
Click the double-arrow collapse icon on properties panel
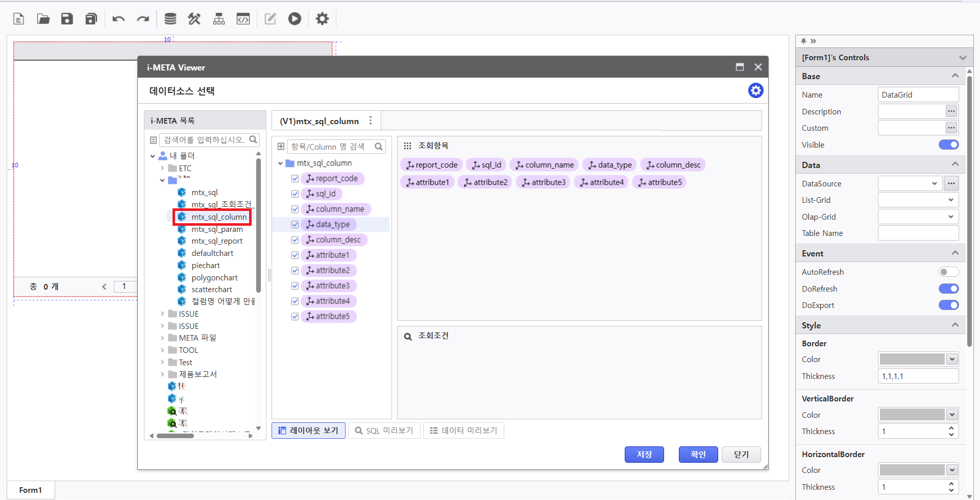(813, 41)
